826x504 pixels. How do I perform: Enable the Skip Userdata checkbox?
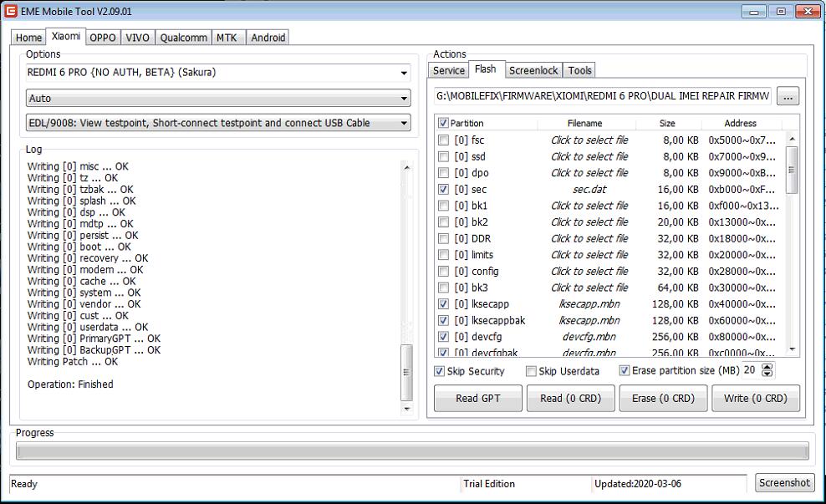[531, 371]
